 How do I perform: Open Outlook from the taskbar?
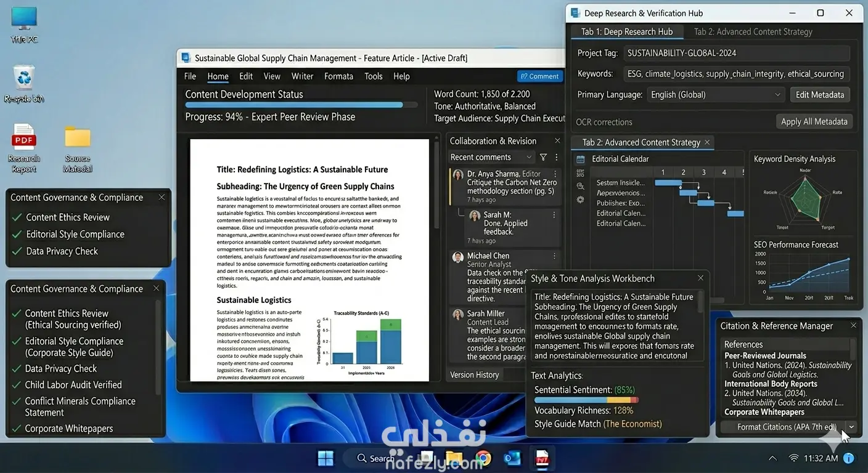coord(512,458)
